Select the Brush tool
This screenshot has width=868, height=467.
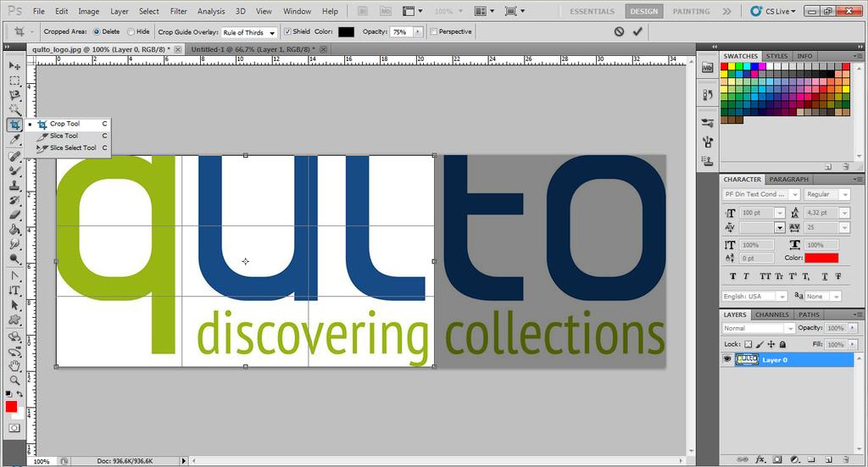pos(14,171)
